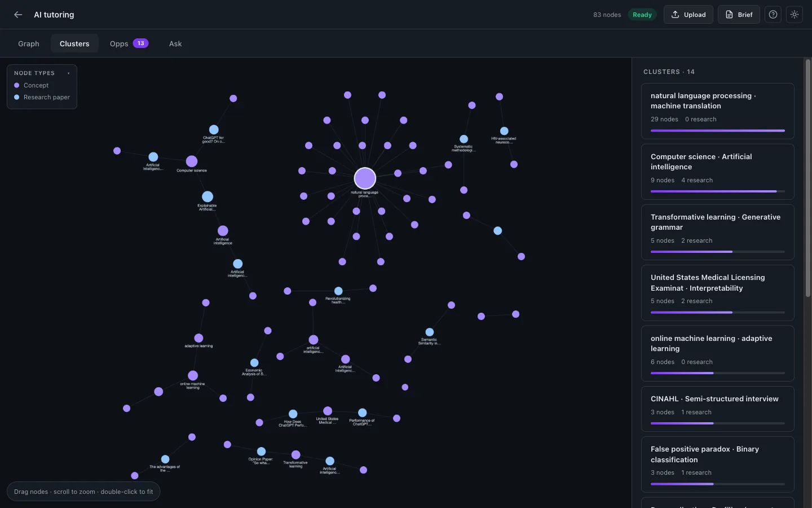This screenshot has height=508, width=812.
Task: Click the Computer science cluster progress bar
Action: [x=717, y=191]
